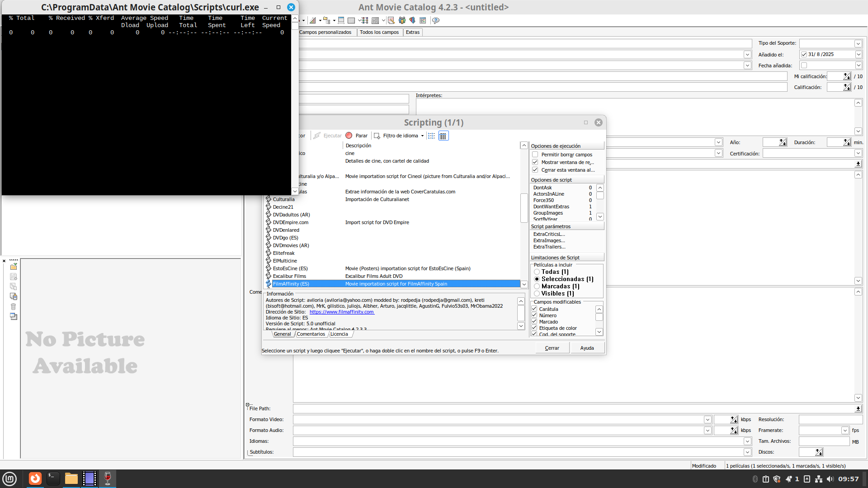Click the help speech-bubble icon in toolbar
Screen dimensions: 868x488
[436, 20]
